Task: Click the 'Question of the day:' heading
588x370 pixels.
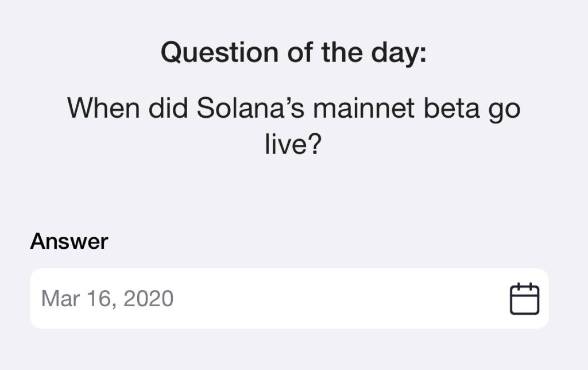Action: click(293, 52)
